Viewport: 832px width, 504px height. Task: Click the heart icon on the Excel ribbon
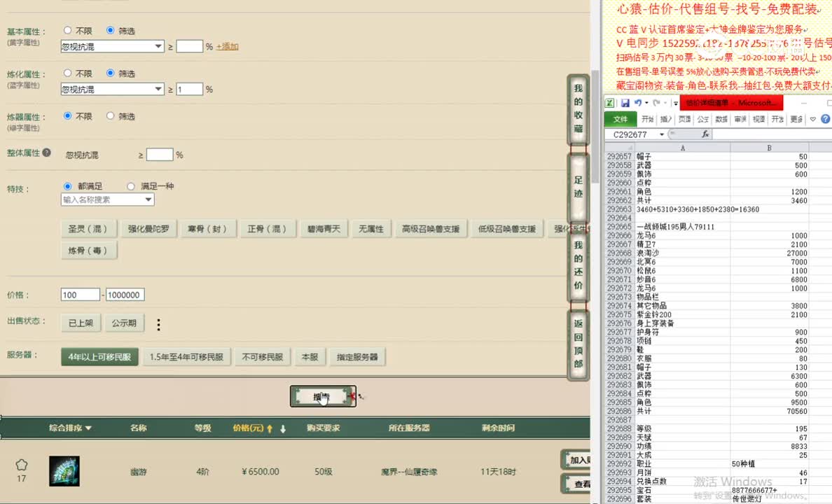tap(812, 118)
